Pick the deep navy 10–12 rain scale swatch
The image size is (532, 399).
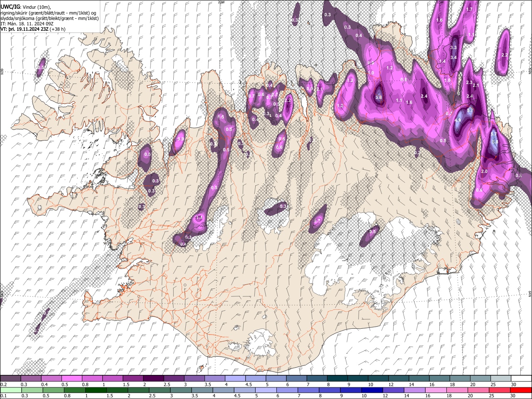click(372, 390)
